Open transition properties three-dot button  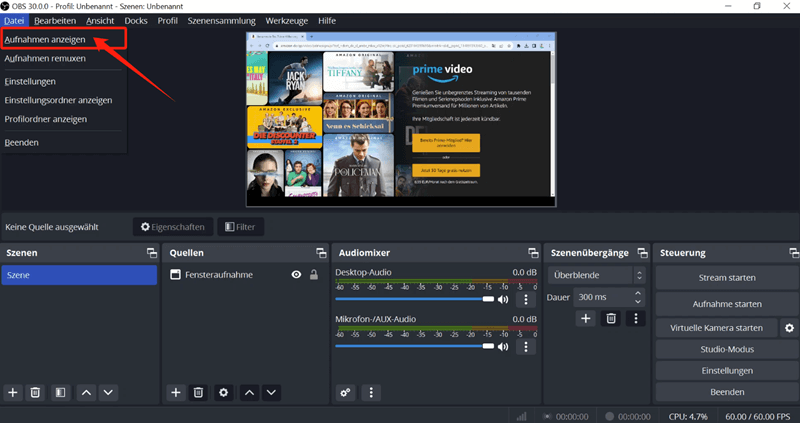pos(636,318)
